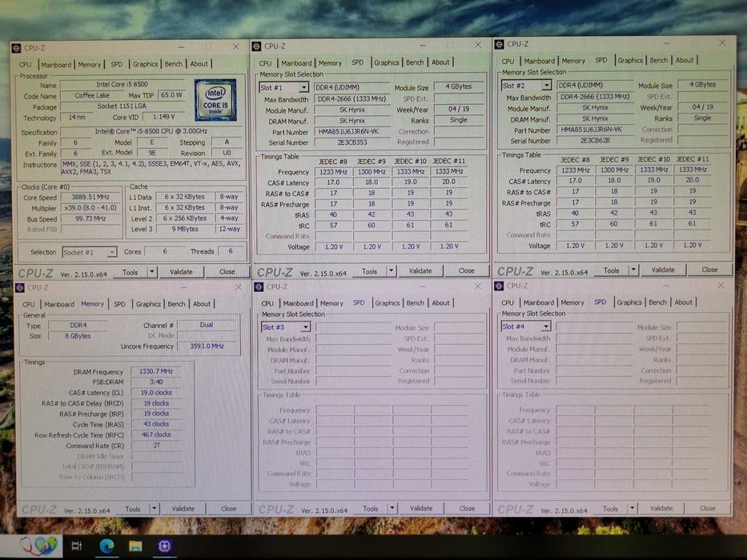Viewport: 747px width, 560px height.
Task: Click Validate in Intel Core i5 window
Action: point(182,272)
